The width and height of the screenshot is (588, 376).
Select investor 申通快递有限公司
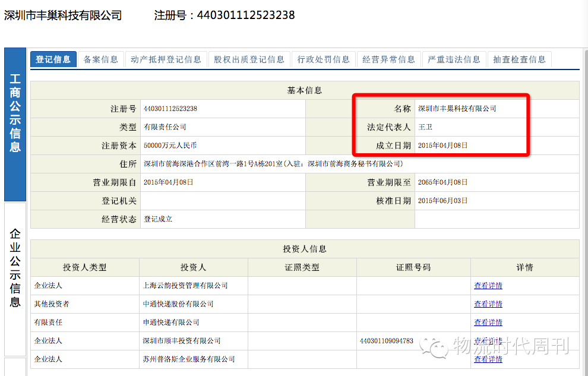pyautogui.click(x=171, y=323)
